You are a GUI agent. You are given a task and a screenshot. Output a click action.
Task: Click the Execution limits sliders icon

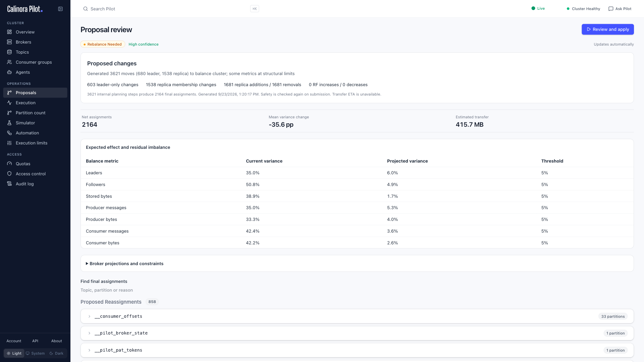click(x=9, y=143)
